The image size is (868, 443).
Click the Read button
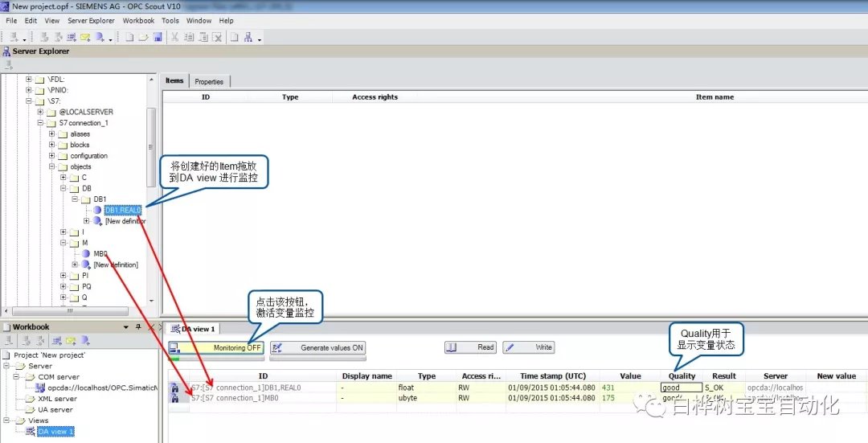(x=470, y=347)
